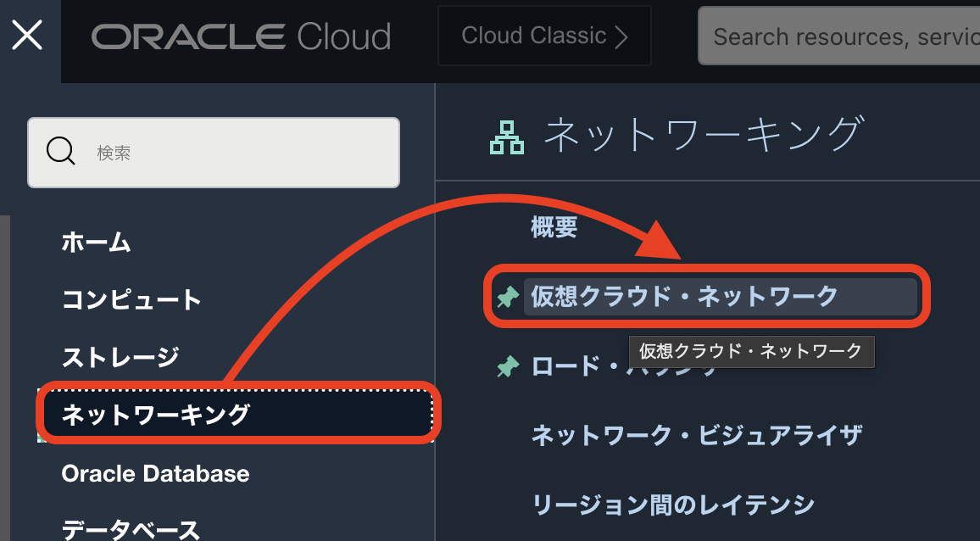
Task: Select ストレージ menu category
Action: tap(120, 356)
